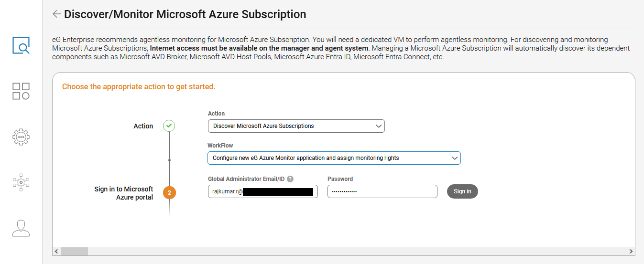644x264 pixels.
Task: Click the Global Administrator Email/ID field
Action: click(x=262, y=191)
